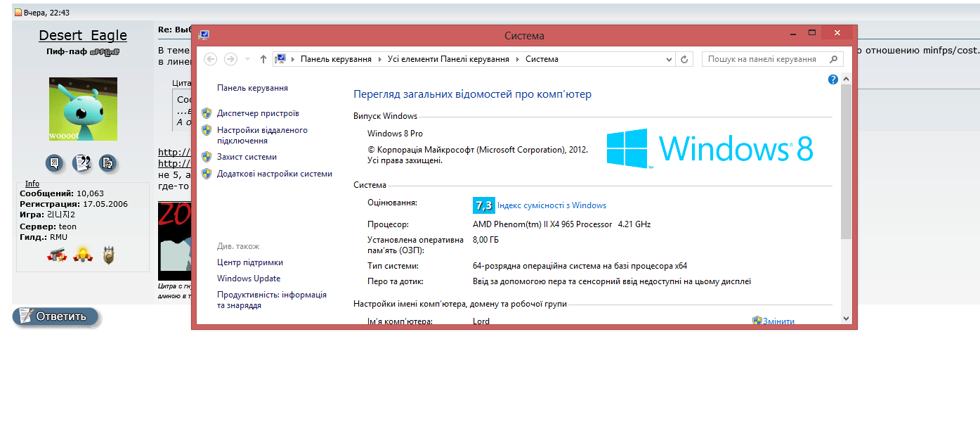
Task: Open Додаткові настройки системи
Action: [x=275, y=174]
